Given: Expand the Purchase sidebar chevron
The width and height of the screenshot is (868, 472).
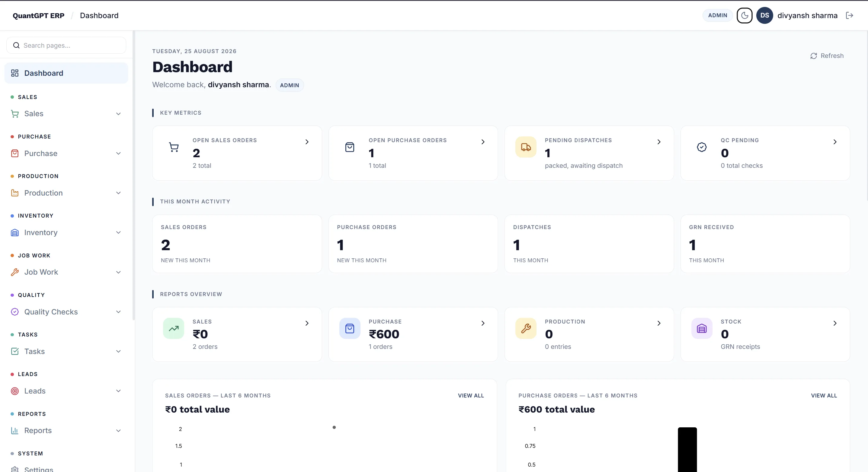Looking at the screenshot, I should coord(118,154).
